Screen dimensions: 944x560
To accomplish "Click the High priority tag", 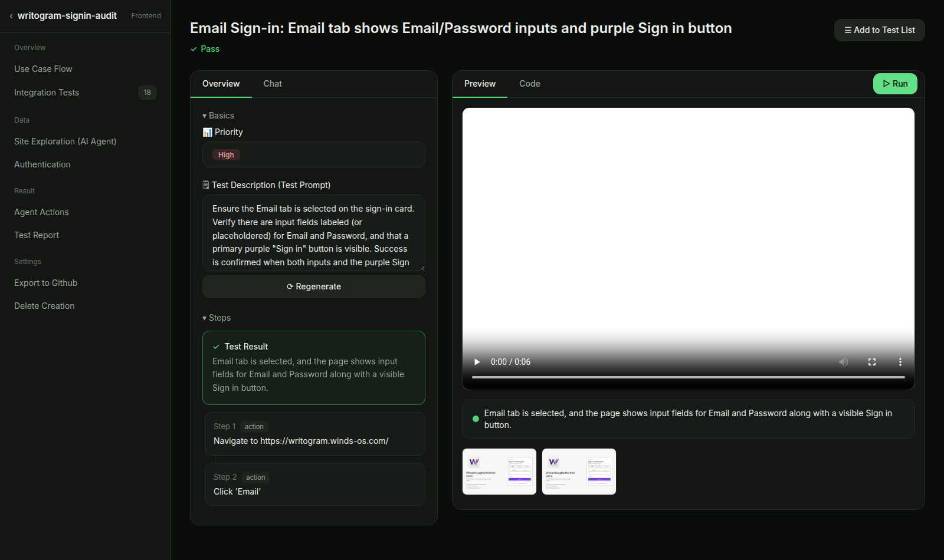I will [226, 155].
